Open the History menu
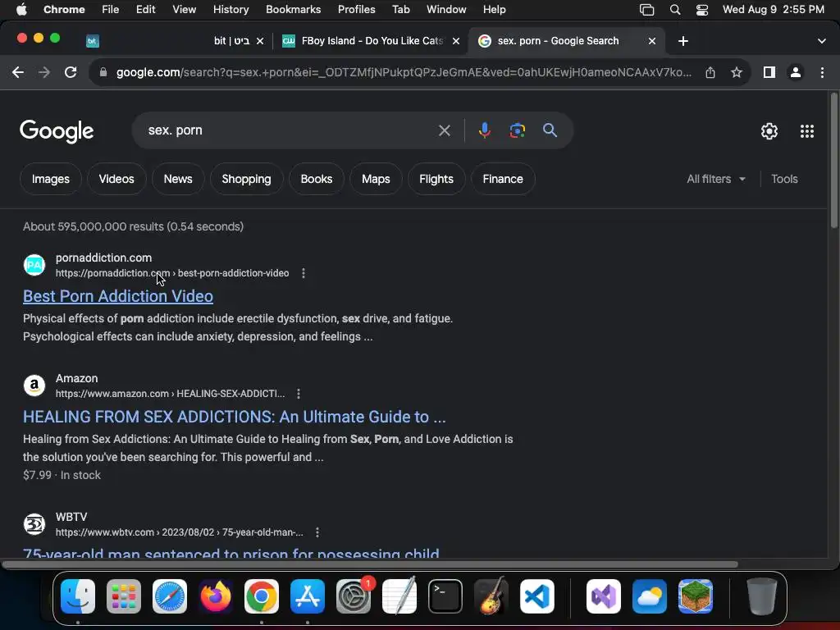 click(231, 10)
